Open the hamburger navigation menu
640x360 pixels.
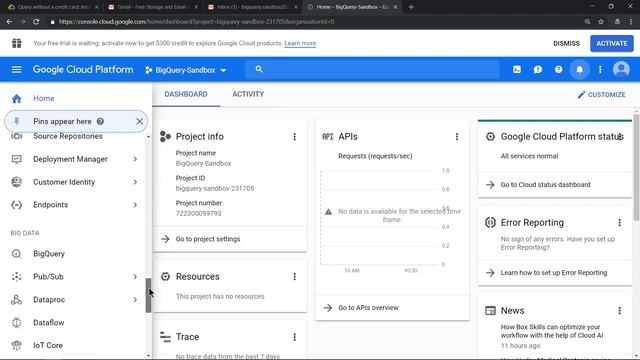pos(16,69)
